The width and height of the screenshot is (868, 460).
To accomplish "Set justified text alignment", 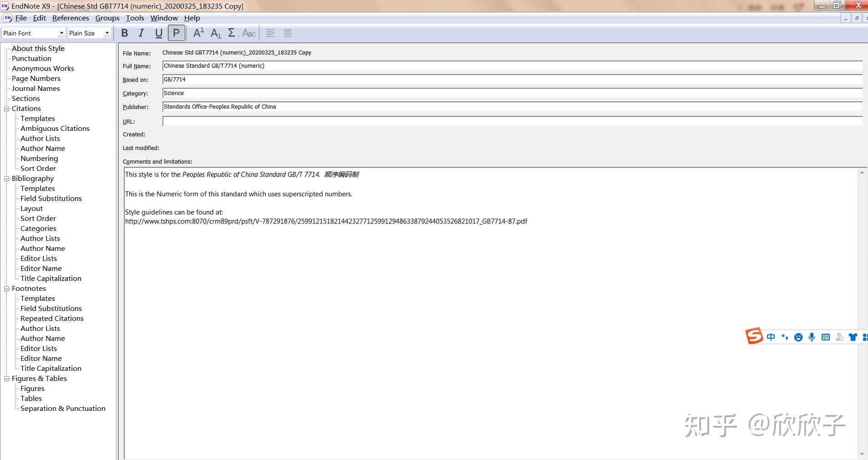I will (x=288, y=33).
